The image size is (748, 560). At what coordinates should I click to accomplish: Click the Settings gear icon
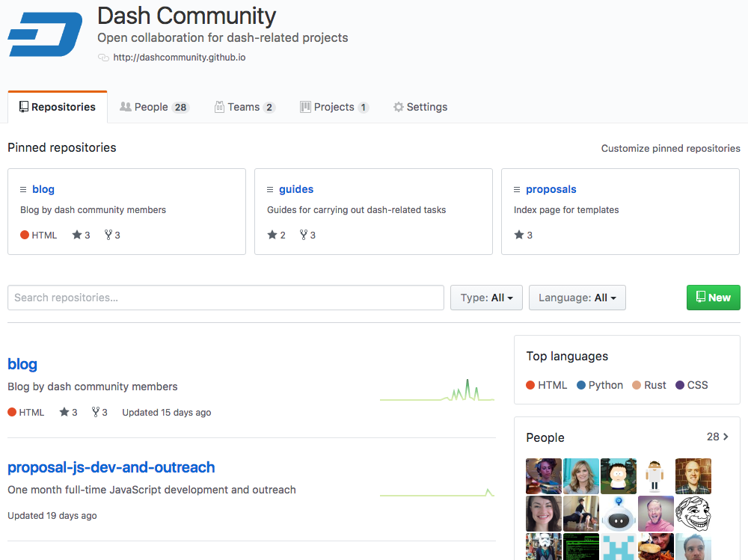(399, 107)
